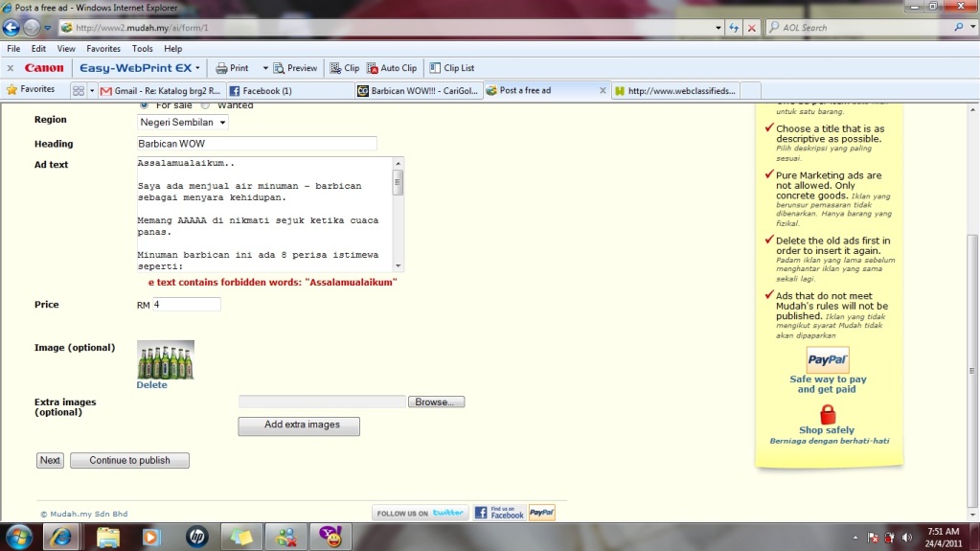Expand the Print options arrow

tap(265, 68)
